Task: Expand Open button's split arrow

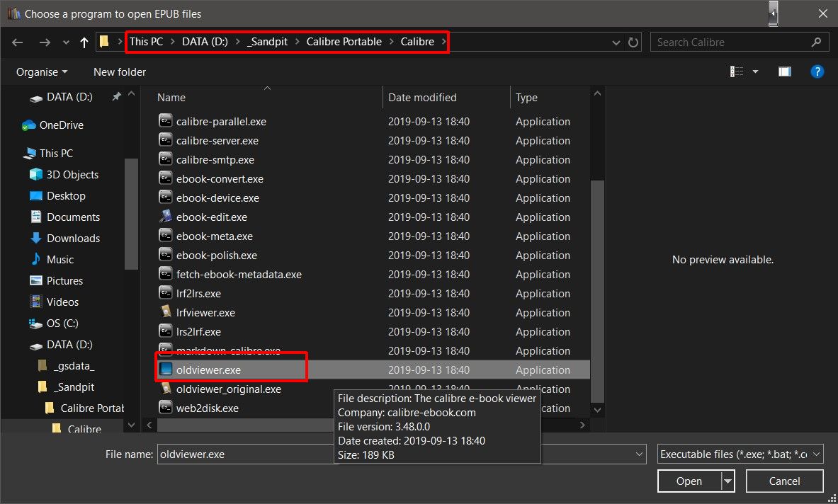Action: pyautogui.click(x=728, y=481)
